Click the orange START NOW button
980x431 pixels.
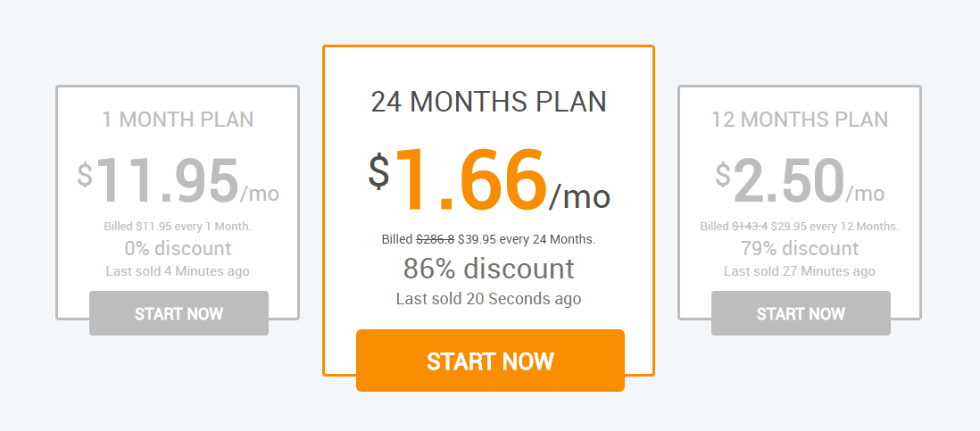[x=490, y=361]
